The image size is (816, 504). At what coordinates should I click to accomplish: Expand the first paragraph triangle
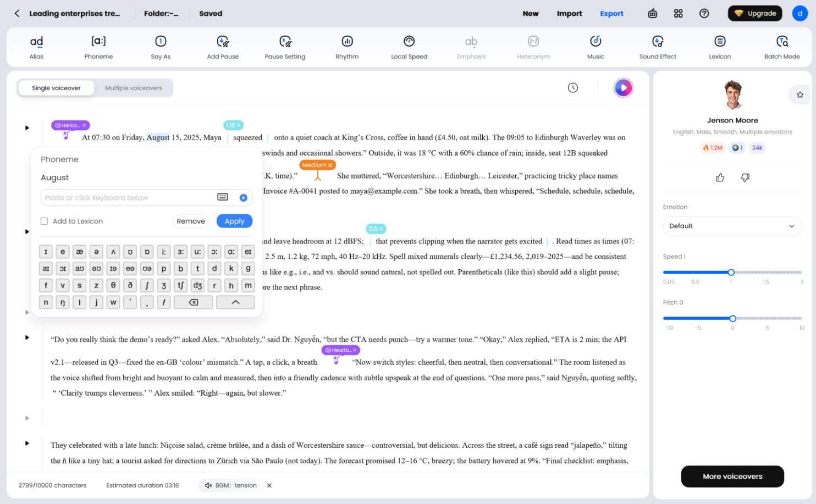(x=27, y=128)
